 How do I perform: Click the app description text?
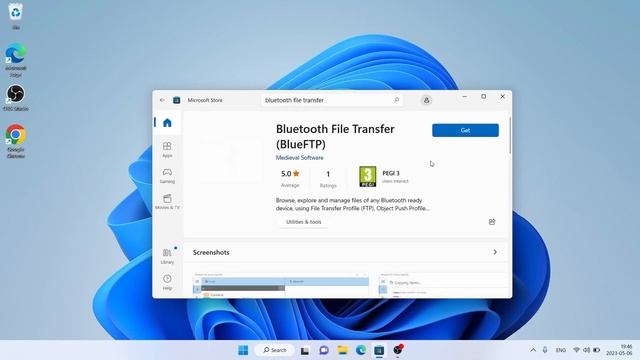tap(353, 204)
